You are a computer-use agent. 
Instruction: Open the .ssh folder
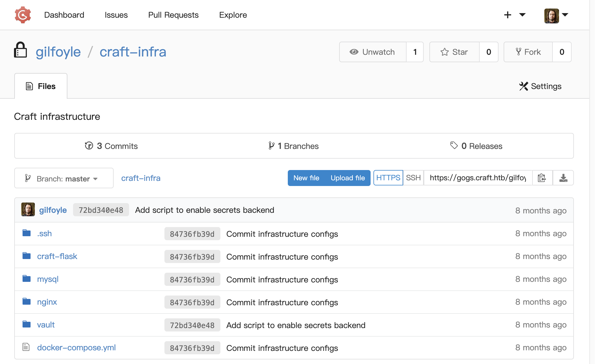pyautogui.click(x=44, y=233)
